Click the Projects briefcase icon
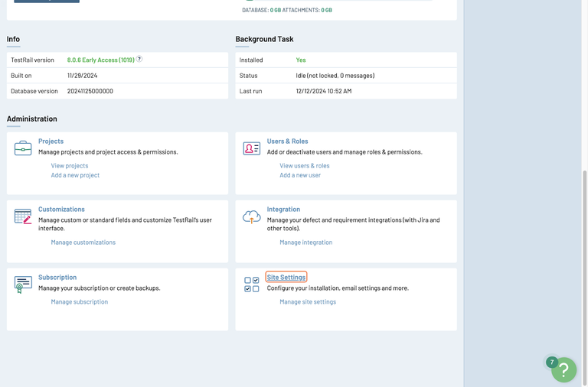The height and width of the screenshot is (387, 588). 23,148
